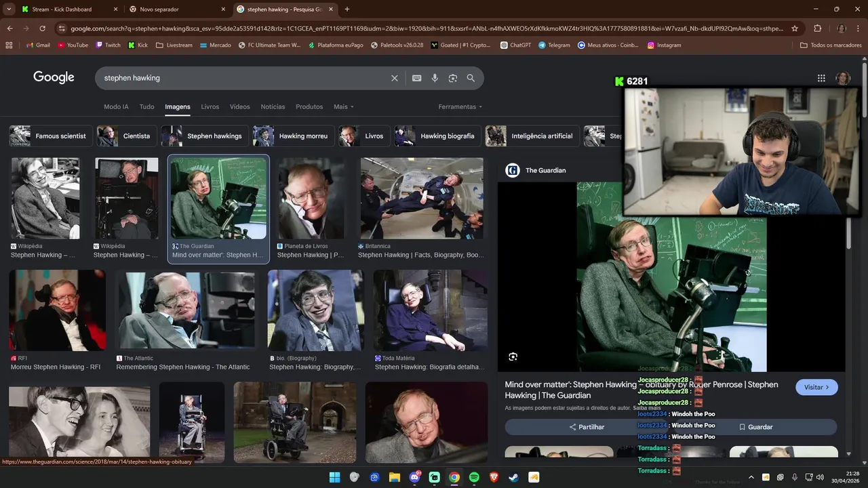Open the Modo IA search tab

(x=116, y=107)
